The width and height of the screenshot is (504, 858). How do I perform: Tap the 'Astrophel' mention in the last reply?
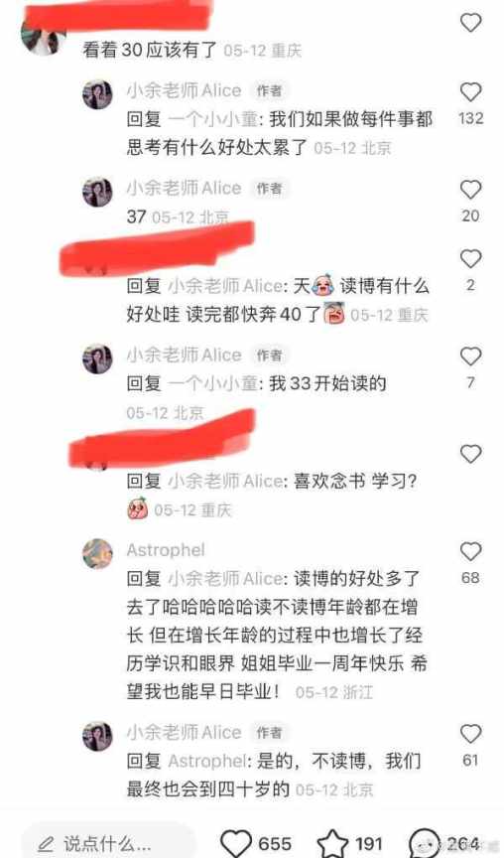[x=207, y=761]
